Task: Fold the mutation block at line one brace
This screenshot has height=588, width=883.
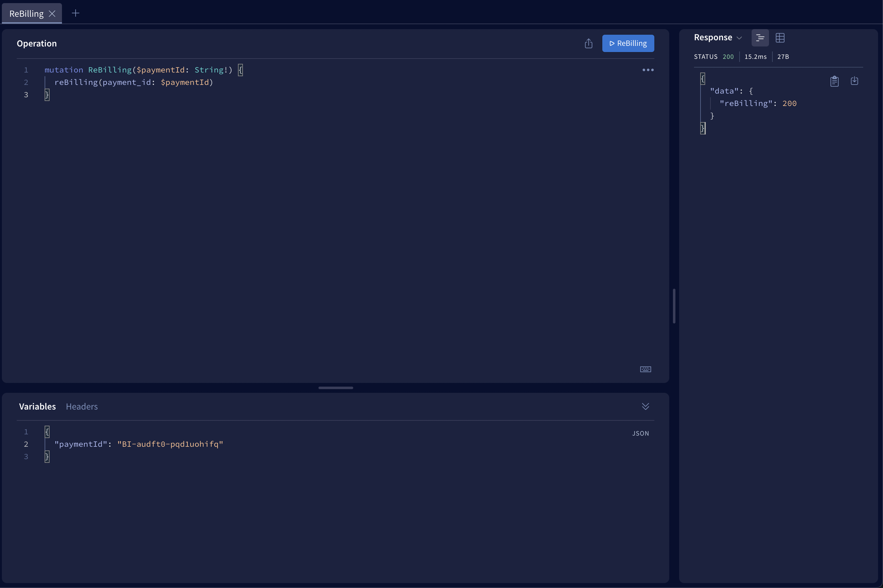Action: tap(240, 70)
